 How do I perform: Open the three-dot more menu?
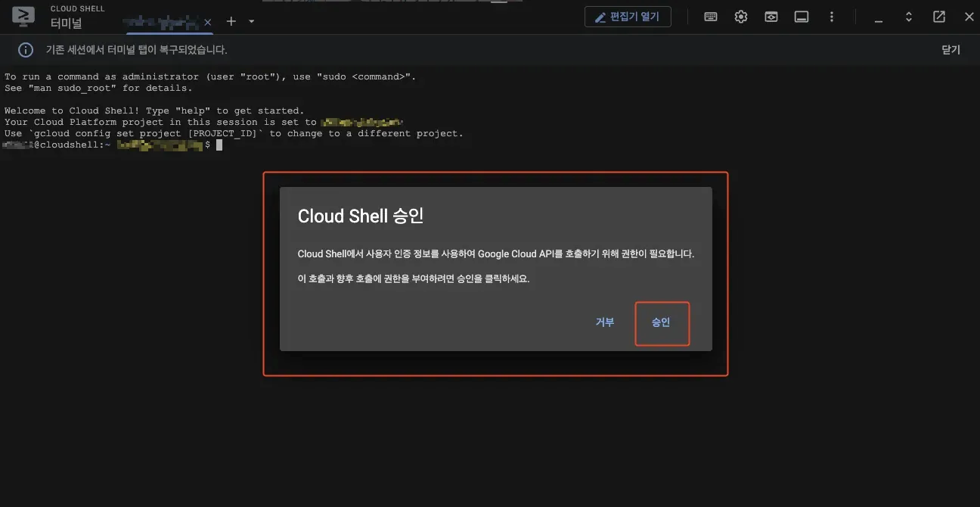(x=832, y=17)
